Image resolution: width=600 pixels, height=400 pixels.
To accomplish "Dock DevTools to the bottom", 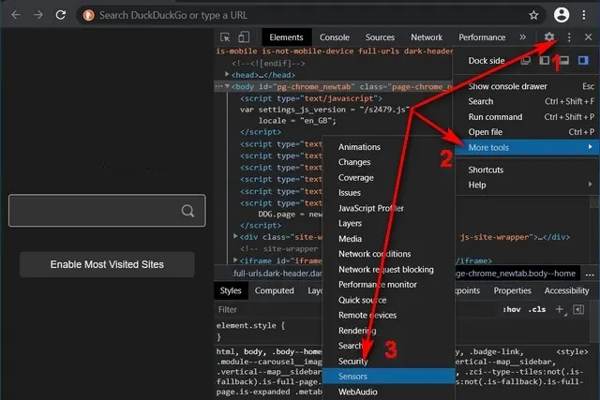I will click(x=564, y=60).
